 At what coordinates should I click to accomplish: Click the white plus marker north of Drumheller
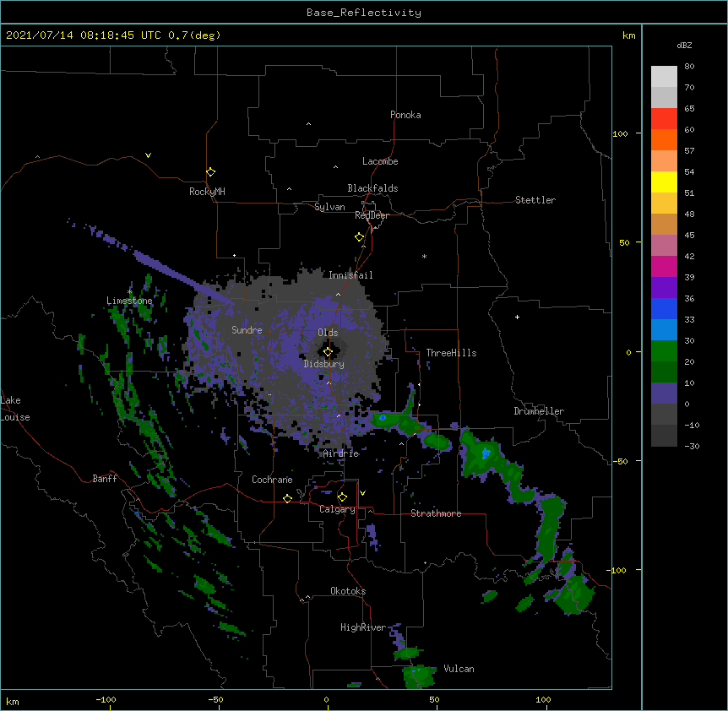[x=517, y=317]
